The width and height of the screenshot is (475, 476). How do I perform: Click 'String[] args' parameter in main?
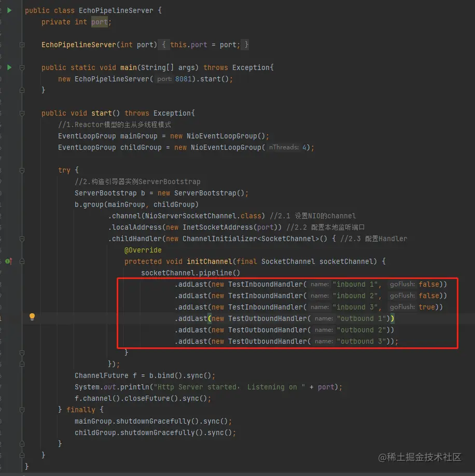pos(167,68)
